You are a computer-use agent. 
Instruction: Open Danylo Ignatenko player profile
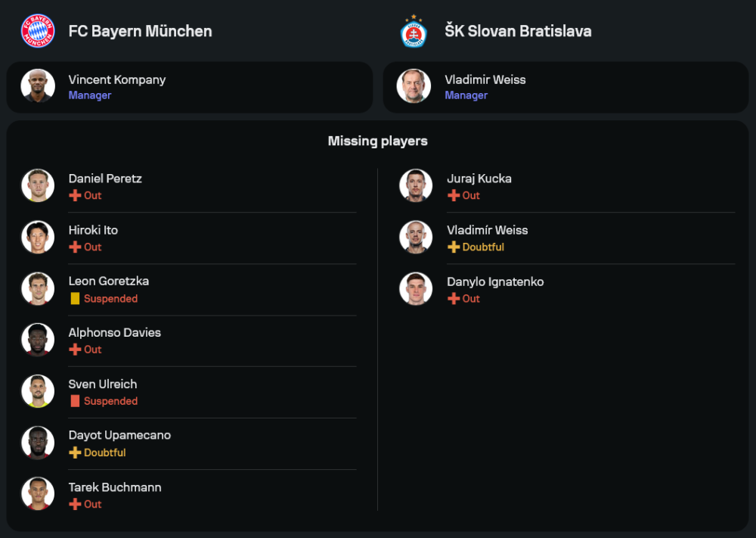click(x=494, y=281)
